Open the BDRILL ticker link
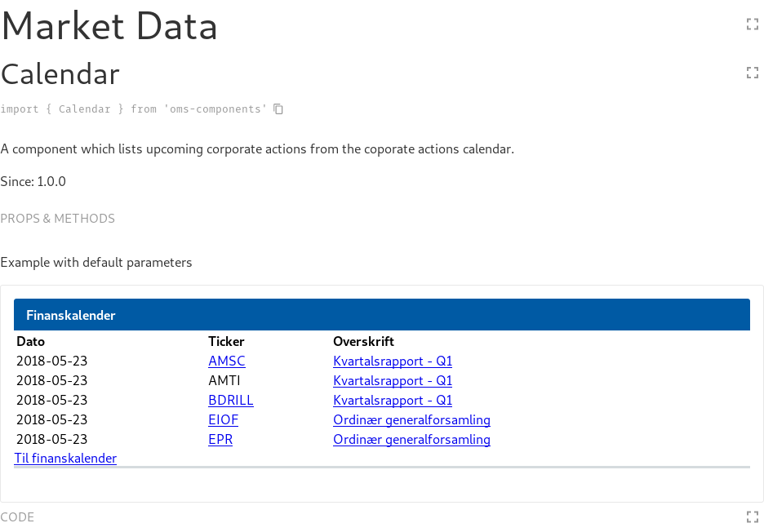 pyautogui.click(x=230, y=400)
